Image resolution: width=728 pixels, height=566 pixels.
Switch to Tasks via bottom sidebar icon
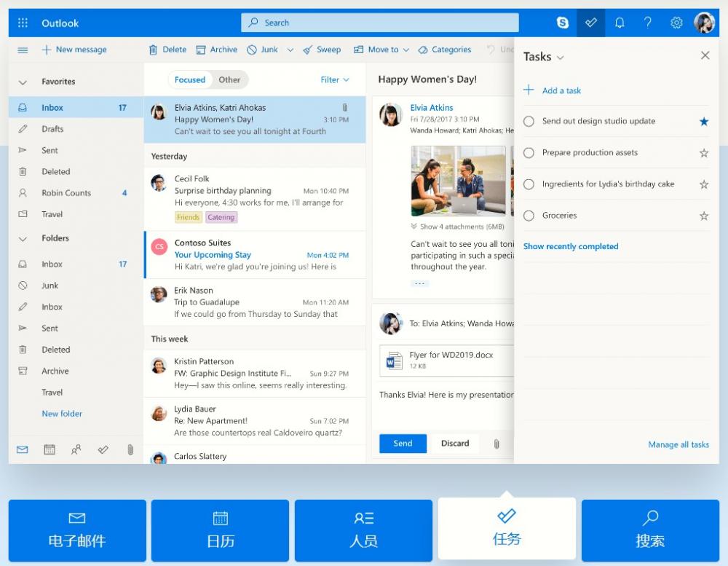click(x=103, y=449)
